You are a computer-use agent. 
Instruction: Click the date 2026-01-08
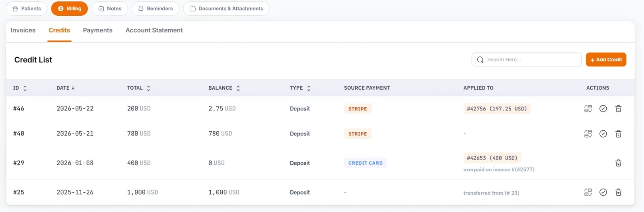pos(75,163)
